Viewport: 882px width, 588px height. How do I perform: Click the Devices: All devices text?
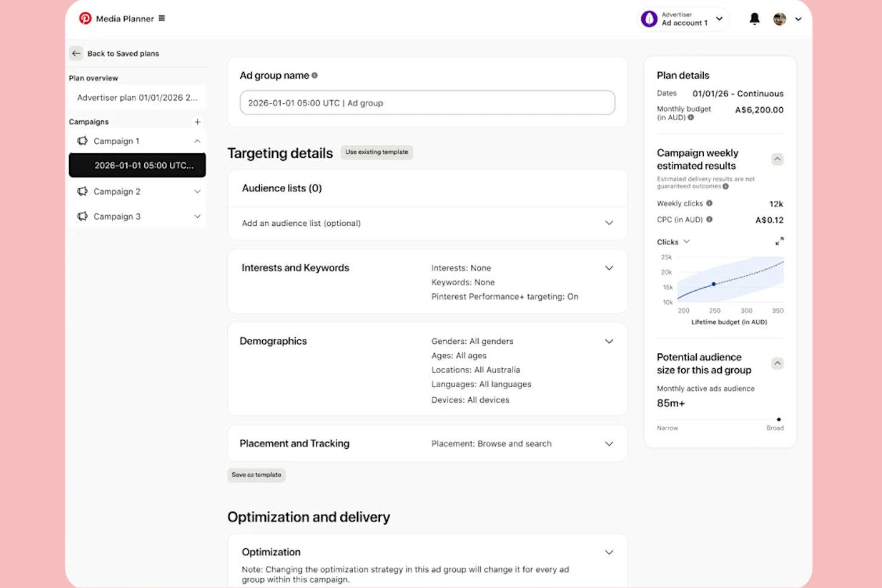click(x=470, y=400)
